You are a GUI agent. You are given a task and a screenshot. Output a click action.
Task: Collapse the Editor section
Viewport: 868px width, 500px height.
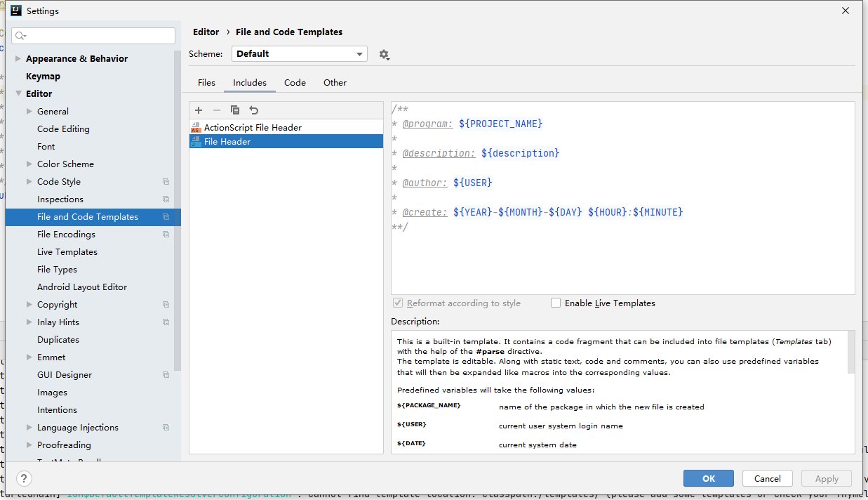(x=18, y=94)
